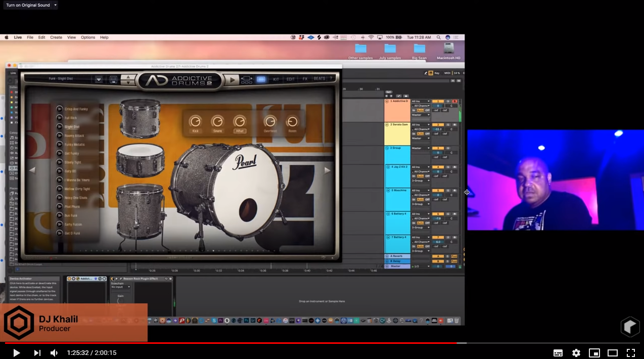
Task: Open the EDIT tab in Addictive Drums
Action: 291,79
